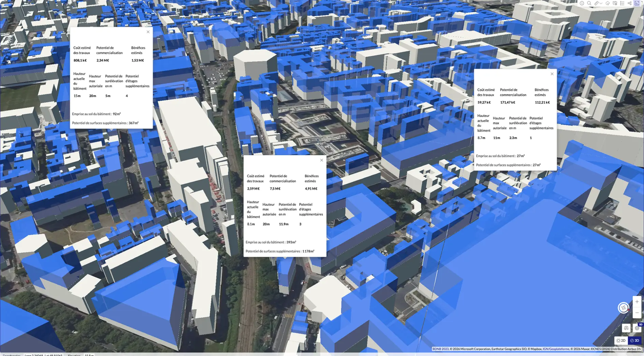Open the map history icon
This screenshot has width=644, height=356.
(x=615, y=3)
